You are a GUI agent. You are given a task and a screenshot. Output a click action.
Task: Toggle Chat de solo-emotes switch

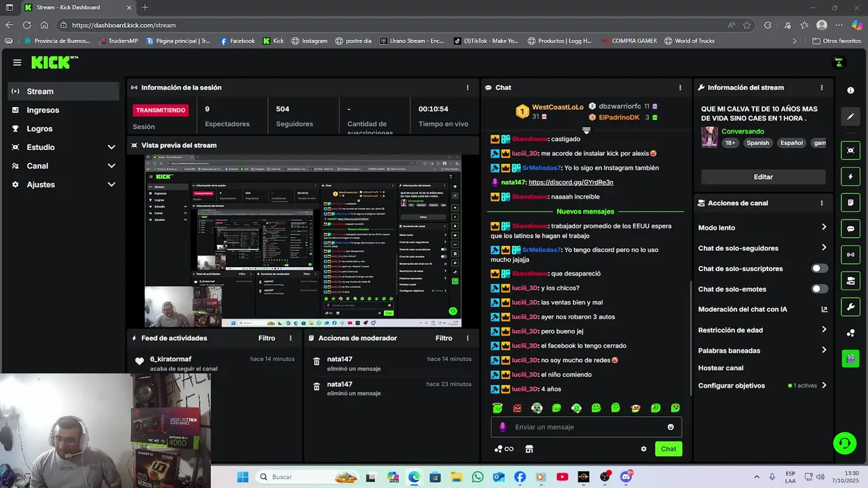point(820,289)
